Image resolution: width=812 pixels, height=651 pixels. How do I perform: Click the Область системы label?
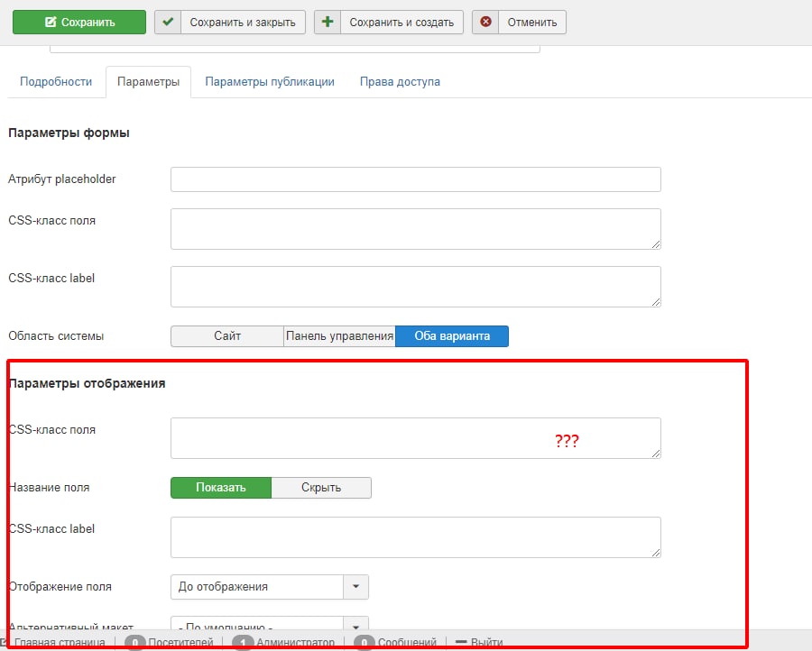[x=56, y=336]
